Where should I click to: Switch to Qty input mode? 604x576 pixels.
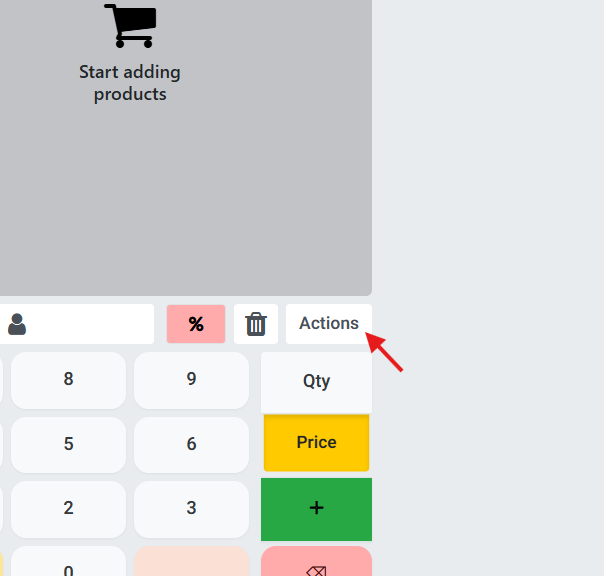point(316,381)
